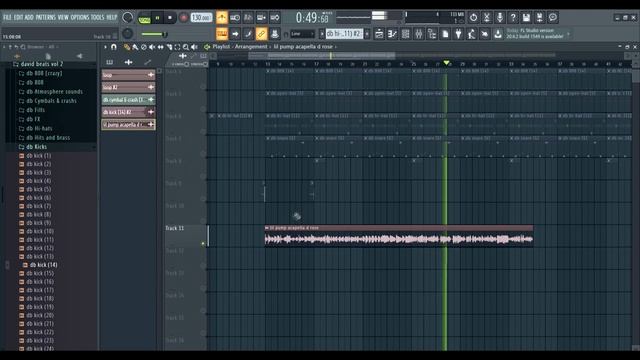Viewport: 640px width, 360px height.
Task: Open the EDIT menu
Action: tap(18, 17)
